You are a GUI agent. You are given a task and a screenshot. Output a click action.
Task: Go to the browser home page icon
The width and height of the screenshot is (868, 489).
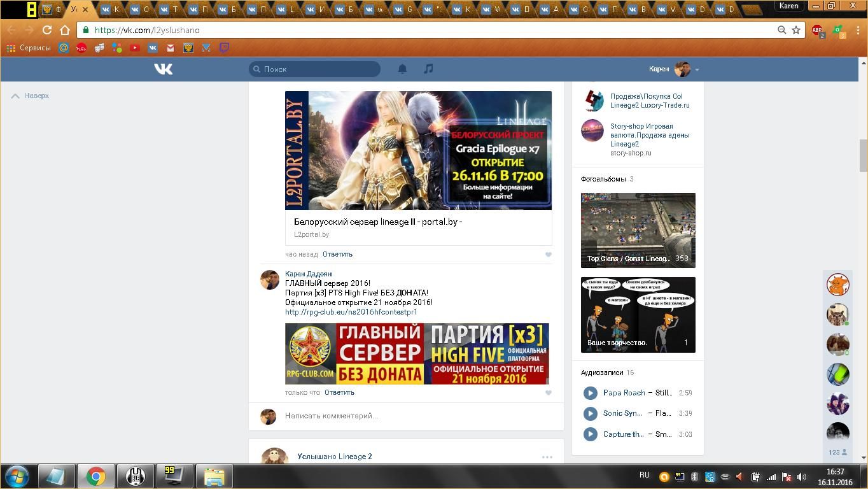[64, 30]
